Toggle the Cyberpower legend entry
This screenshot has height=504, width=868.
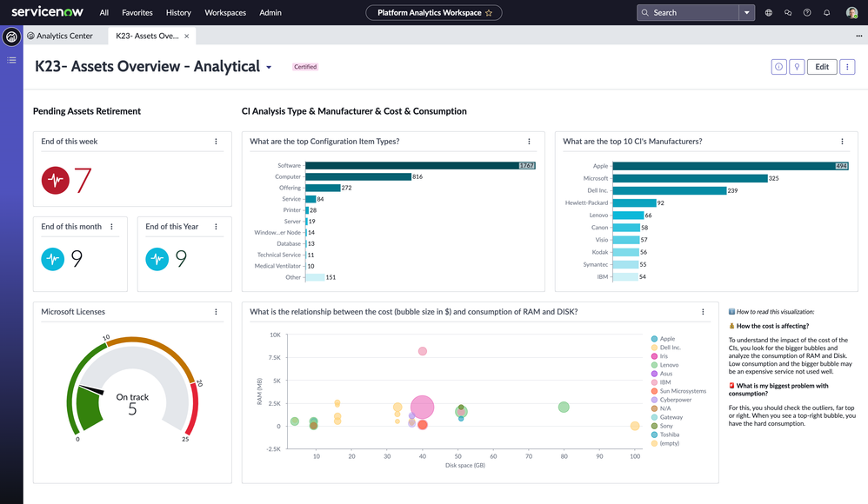click(x=671, y=400)
